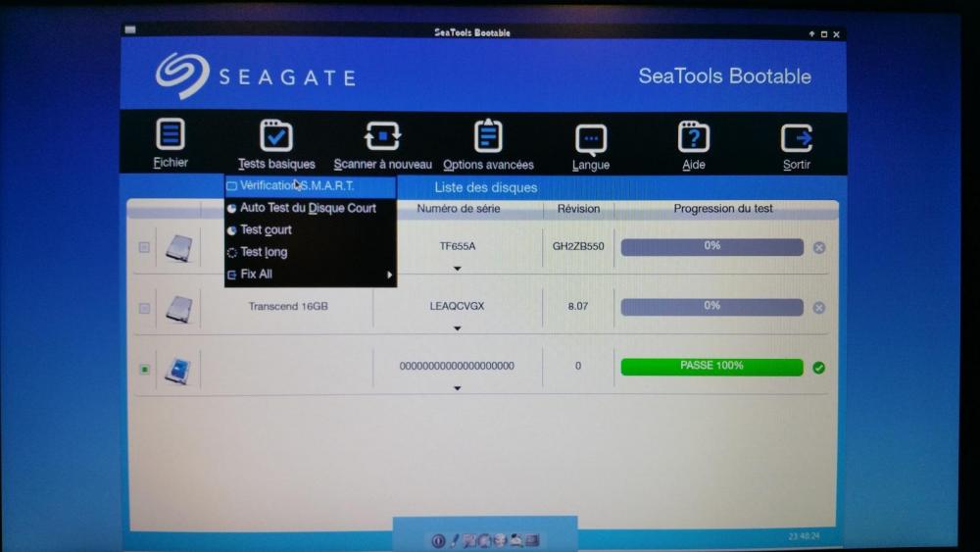
Task: Choose Auto Test du Disque Court
Action: tap(310, 208)
